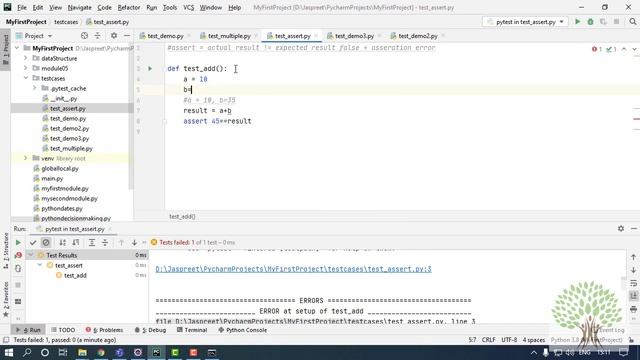Screen dimensions: 640x360
Task: Hide the Project panel with minus icon
Action: click(127, 36)
